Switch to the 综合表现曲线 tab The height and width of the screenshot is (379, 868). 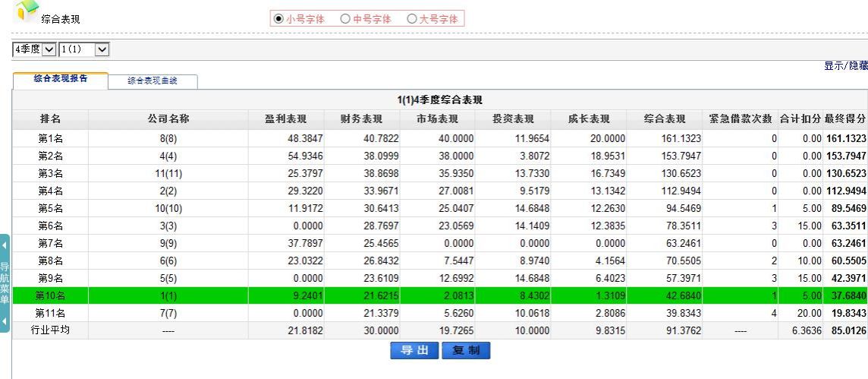click(153, 81)
